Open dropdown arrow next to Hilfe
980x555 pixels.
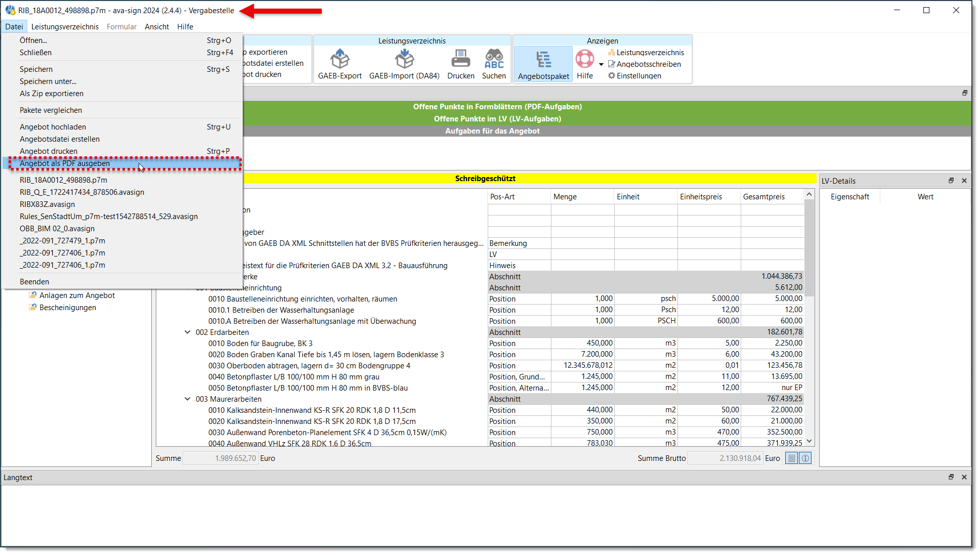coord(601,64)
